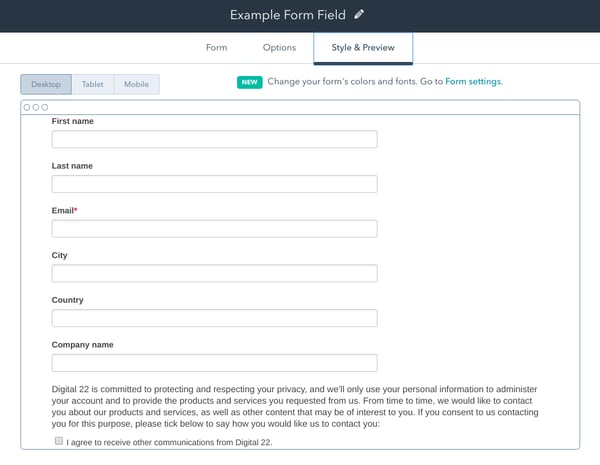Click the Example Form Field title

(x=288, y=15)
